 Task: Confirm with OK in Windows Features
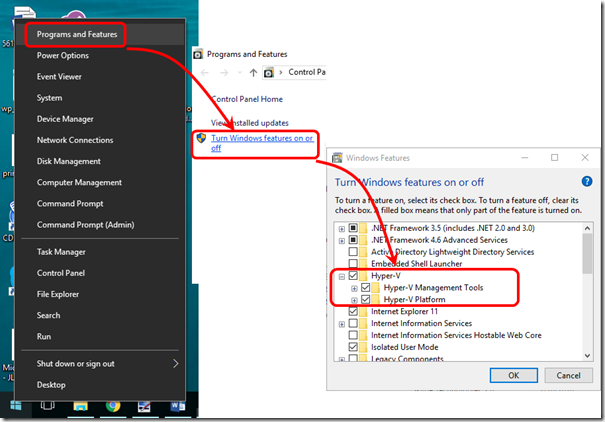tap(514, 375)
